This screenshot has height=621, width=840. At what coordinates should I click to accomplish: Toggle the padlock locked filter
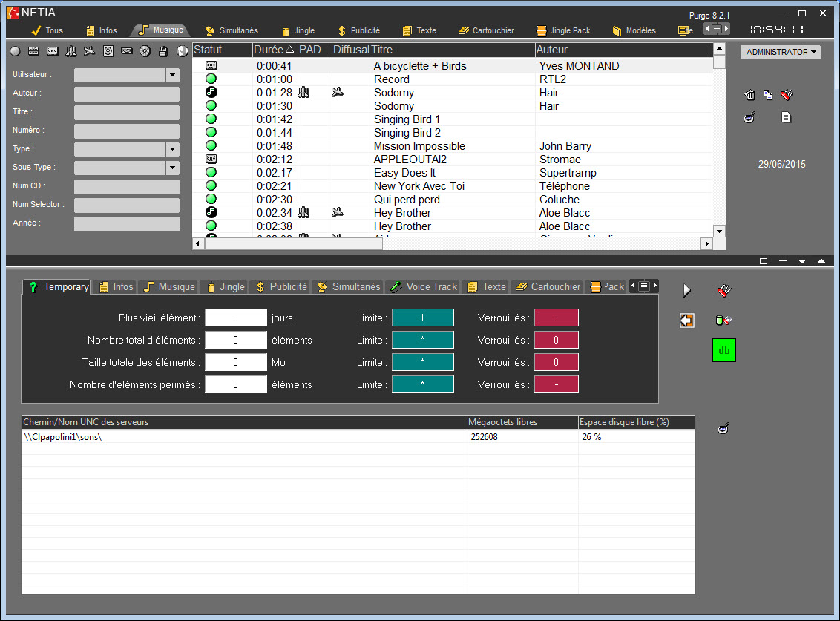(163, 51)
